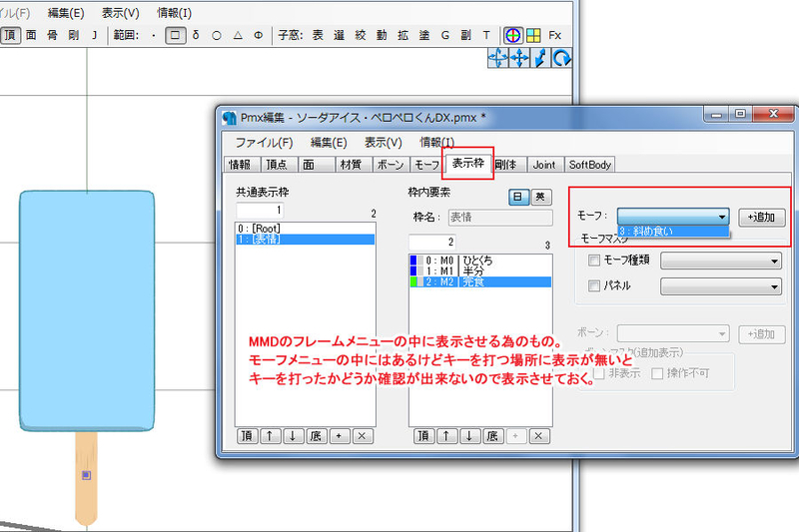This screenshot has width=799, height=532.
Task: Switch frame name to English 英
Action: (x=541, y=197)
